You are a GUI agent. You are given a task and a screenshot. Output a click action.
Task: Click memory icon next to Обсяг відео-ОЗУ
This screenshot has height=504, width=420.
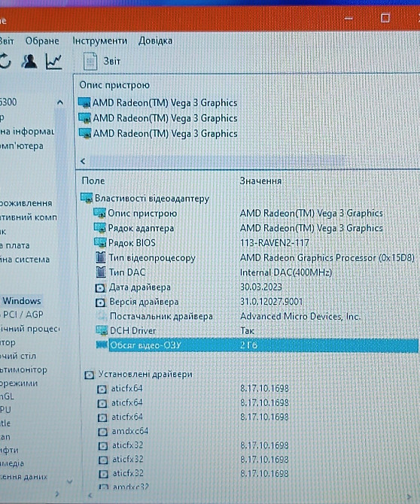[x=102, y=345]
